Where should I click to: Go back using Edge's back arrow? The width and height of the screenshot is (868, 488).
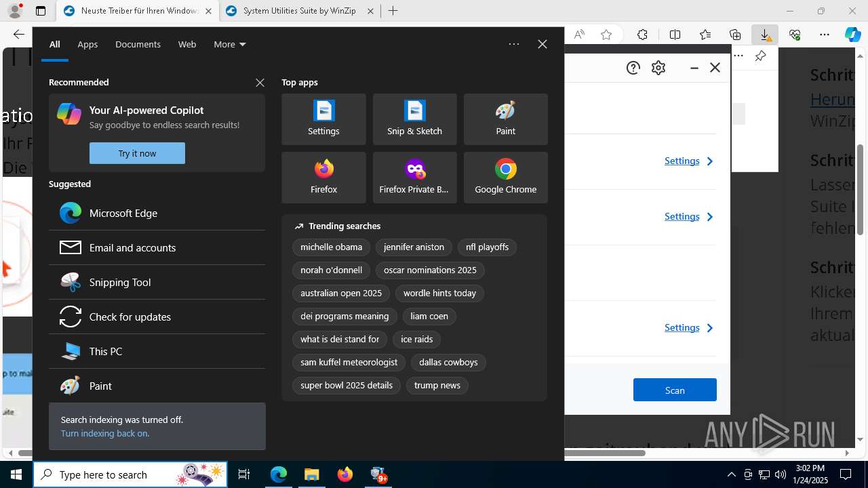tap(18, 35)
